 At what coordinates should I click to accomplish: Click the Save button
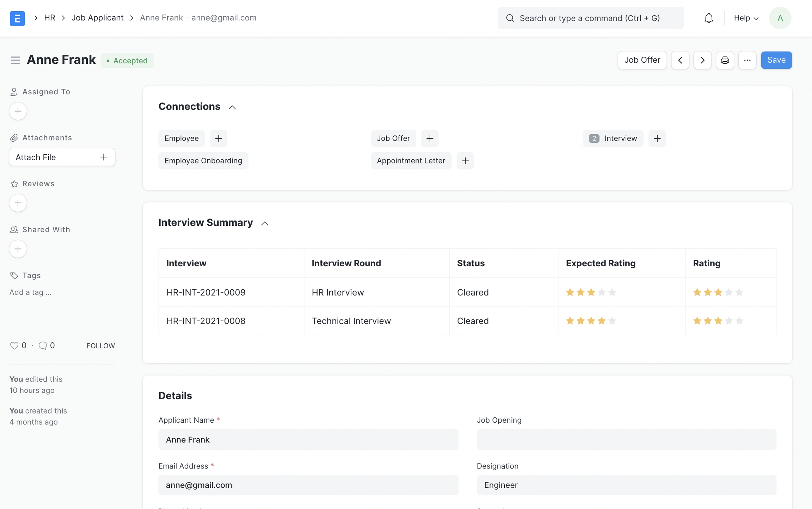click(776, 60)
